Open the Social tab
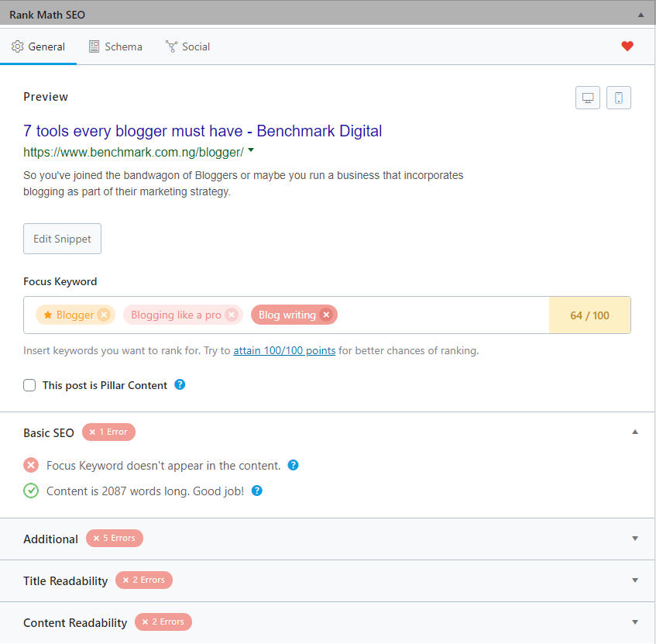The image size is (656, 644). [188, 46]
